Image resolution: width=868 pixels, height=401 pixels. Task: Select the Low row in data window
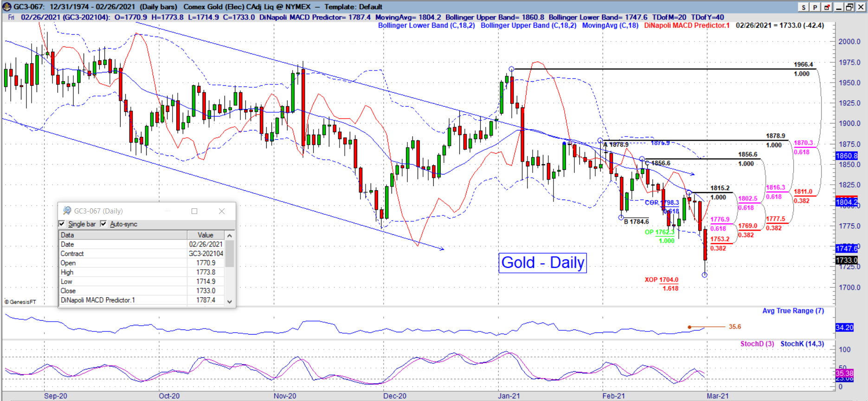click(x=141, y=281)
